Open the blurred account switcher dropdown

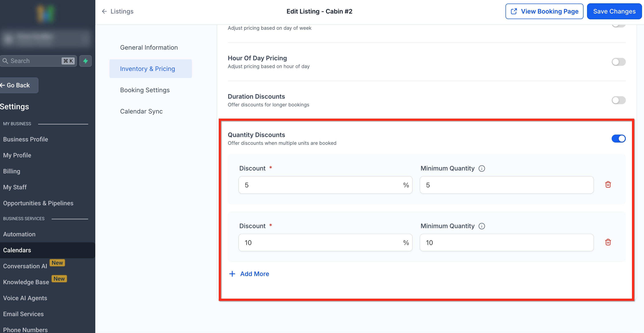(45, 38)
